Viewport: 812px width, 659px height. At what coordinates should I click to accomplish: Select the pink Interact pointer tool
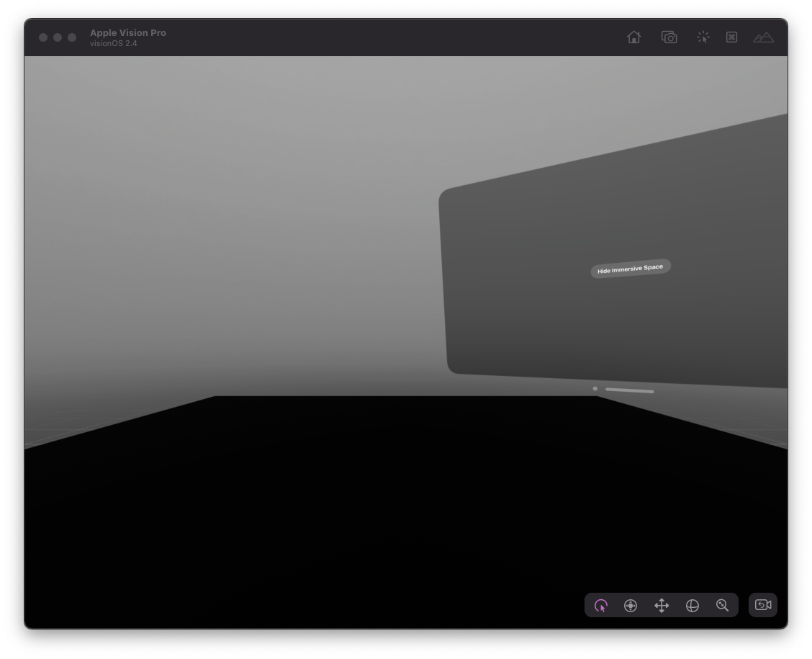click(601, 606)
